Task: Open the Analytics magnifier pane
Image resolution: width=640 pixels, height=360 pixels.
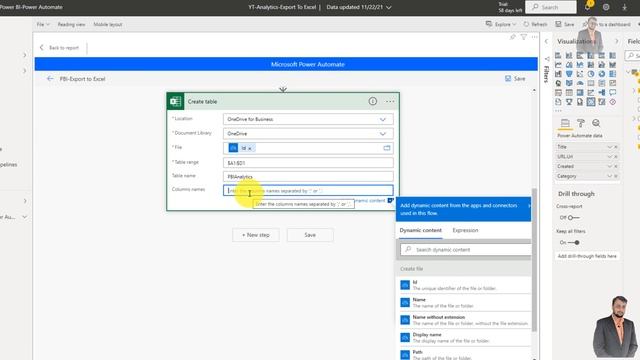Action: tap(596, 123)
